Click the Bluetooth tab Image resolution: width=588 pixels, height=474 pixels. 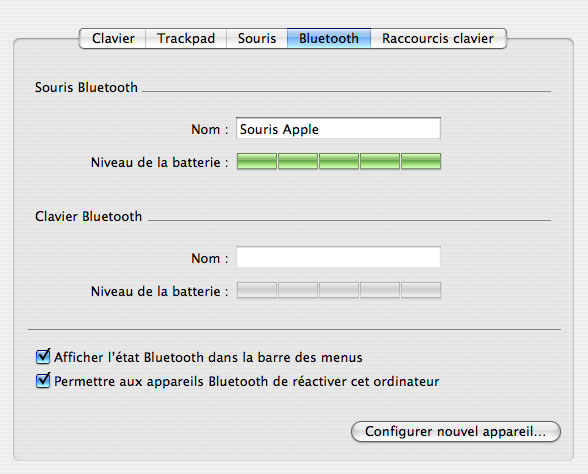click(x=329, y=38)
